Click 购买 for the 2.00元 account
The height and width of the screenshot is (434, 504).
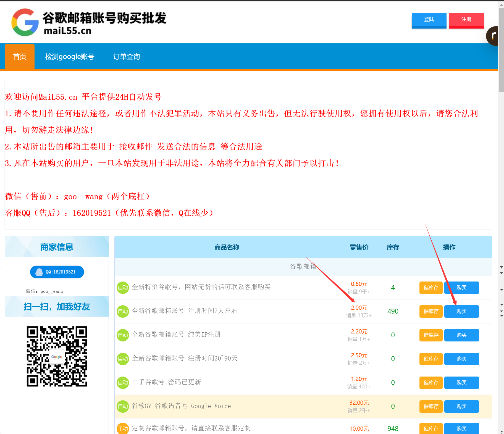tap(461, 311)
